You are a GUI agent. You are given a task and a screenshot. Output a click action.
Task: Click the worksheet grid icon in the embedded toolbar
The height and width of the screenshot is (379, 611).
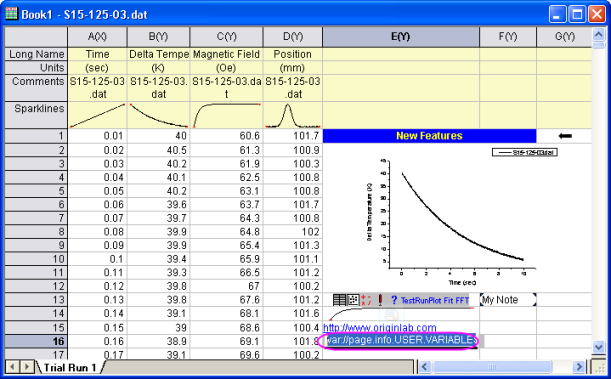point(339,300)
